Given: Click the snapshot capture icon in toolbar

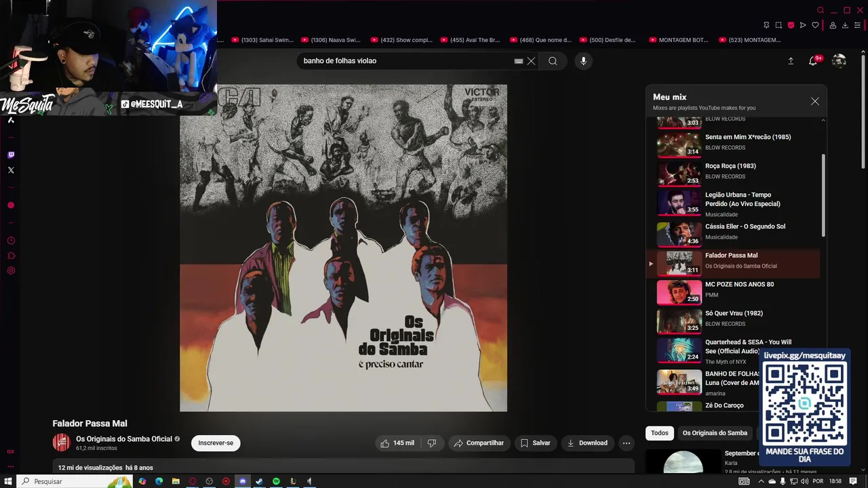Looking at the screenshot, I should coord(778,25).
